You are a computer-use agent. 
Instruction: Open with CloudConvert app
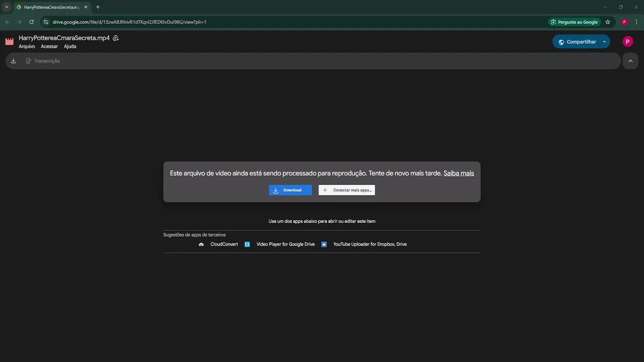coord(224,244)
